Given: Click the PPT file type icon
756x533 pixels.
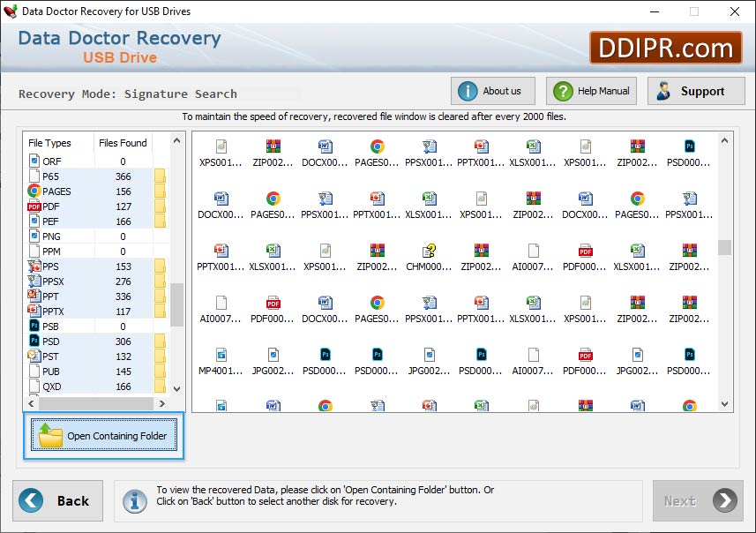Looking at the screenshot, I should (34, 296).
